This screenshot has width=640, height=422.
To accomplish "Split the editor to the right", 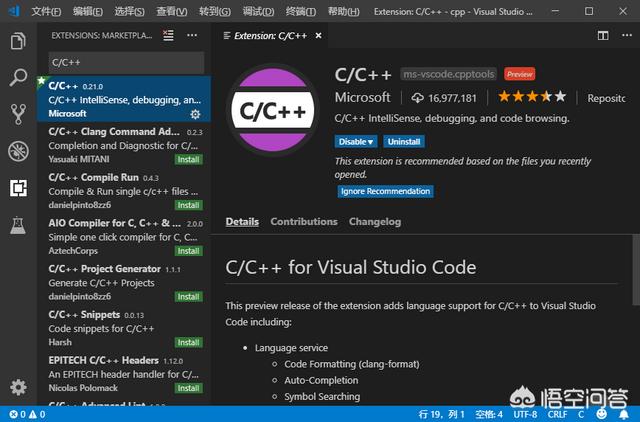I will pyautogui.click(x=603, y=36).
